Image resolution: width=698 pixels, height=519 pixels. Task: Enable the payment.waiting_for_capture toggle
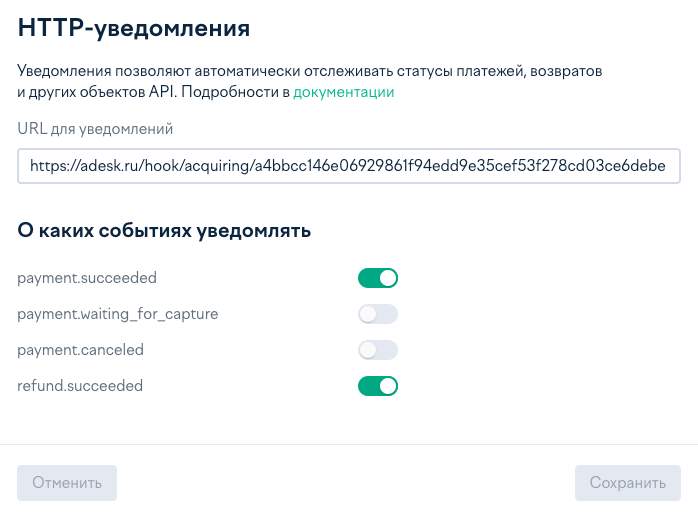377,314
